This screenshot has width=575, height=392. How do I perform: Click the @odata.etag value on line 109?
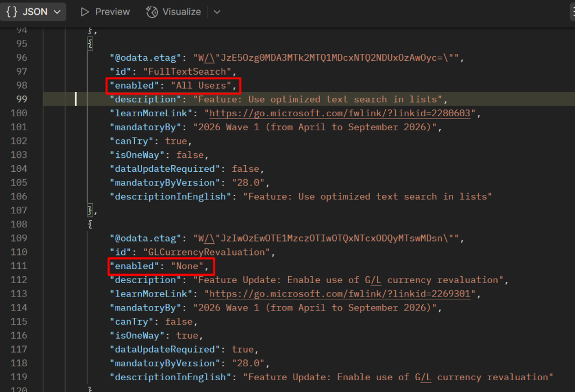point(328,238)
